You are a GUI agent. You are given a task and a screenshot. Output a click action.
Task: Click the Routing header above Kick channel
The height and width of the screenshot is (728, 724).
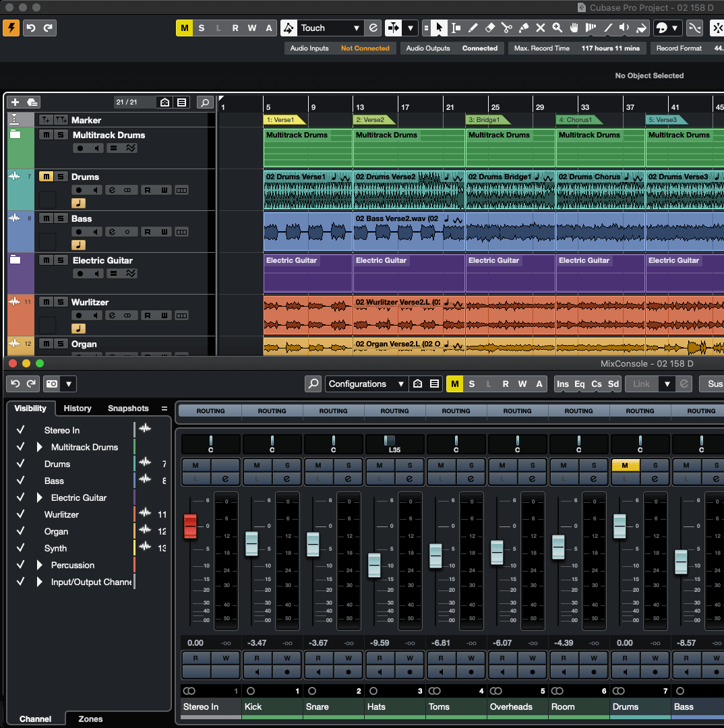[272, 411]
